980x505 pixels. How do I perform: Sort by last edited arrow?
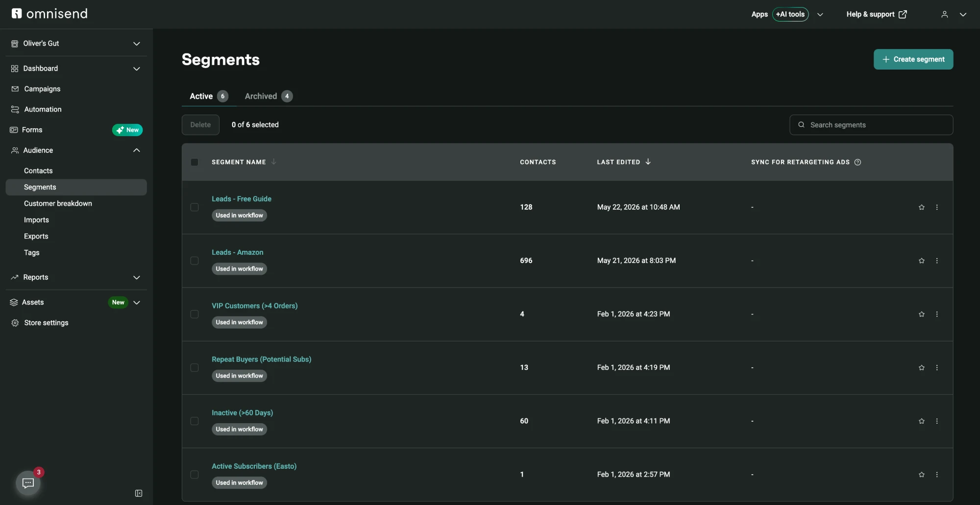click(x=648, y=162)
